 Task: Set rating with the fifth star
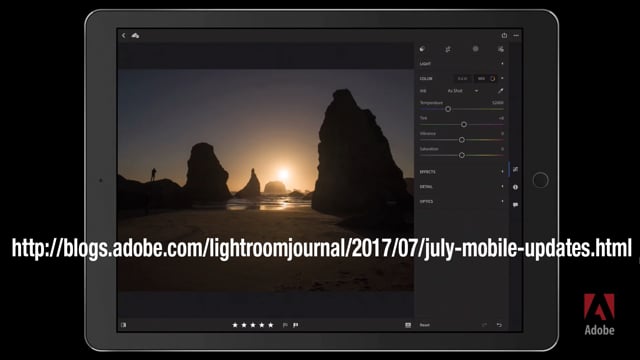point(271,325)
